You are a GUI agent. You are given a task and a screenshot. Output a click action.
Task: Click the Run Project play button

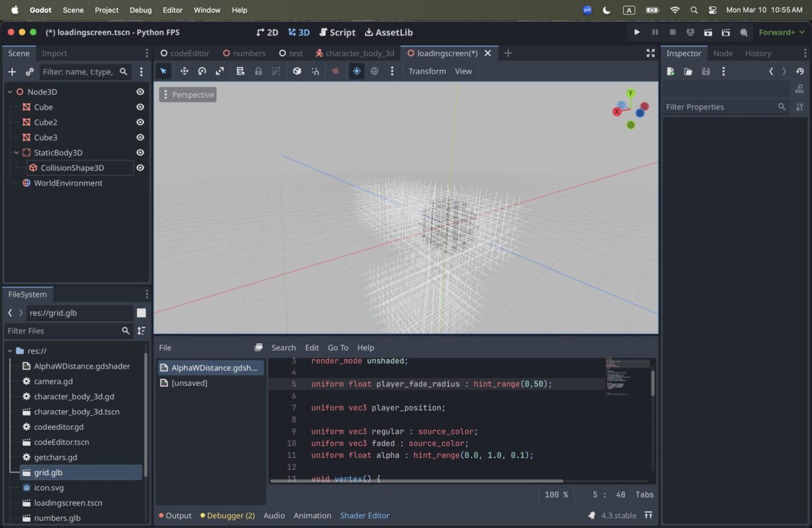pos(636,32)
